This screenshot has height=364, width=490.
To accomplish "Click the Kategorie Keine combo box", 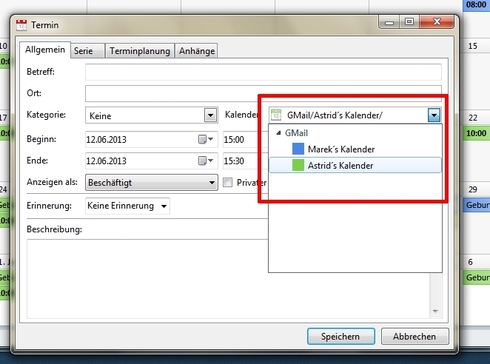I will (x=152, y=116).
